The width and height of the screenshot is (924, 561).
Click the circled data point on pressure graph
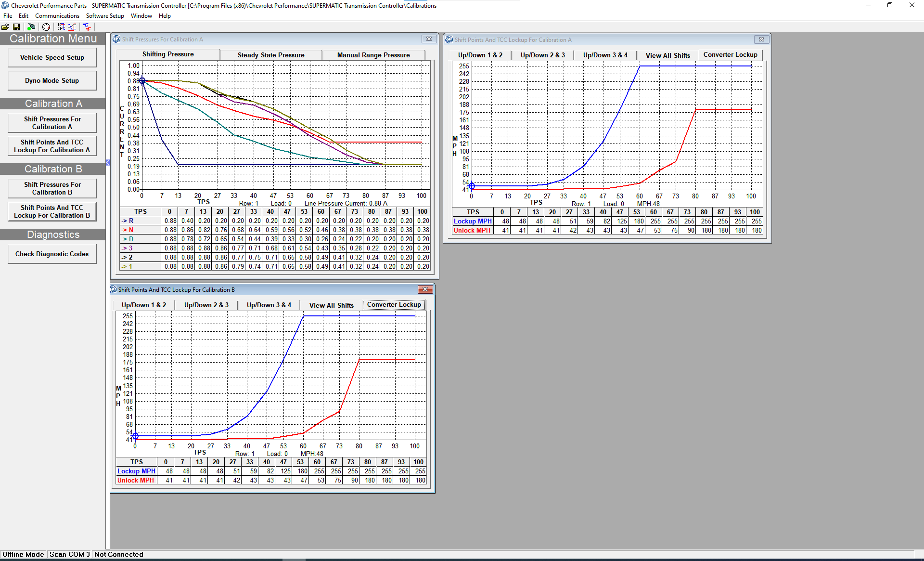coord(142,81)
